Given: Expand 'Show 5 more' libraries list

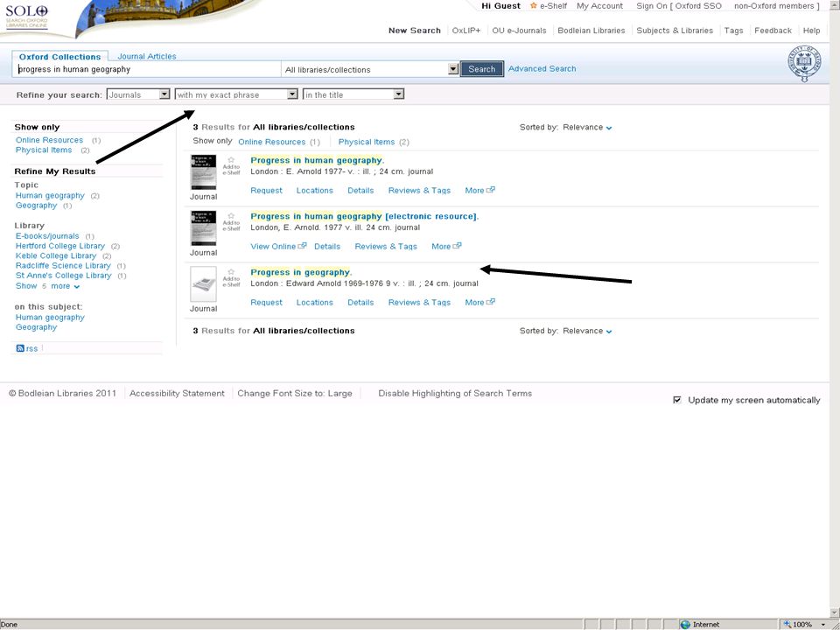Looking at the screenshot, I should click(x=47, y=286).
